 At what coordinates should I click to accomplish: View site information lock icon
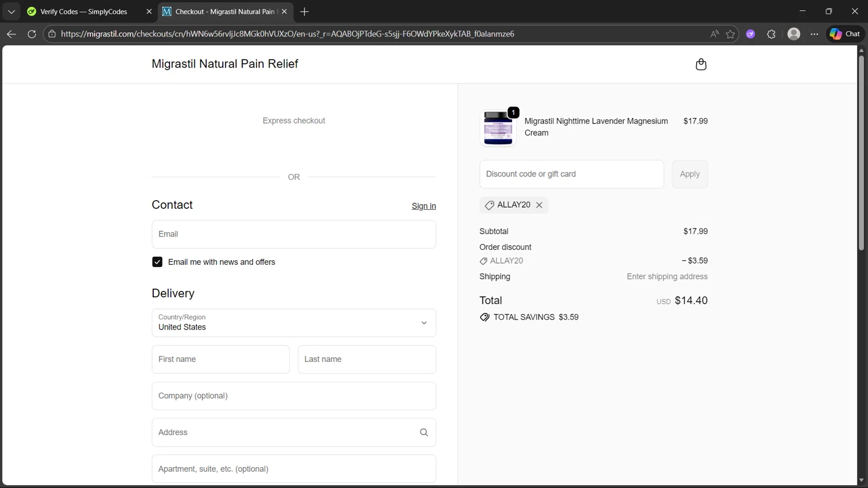[52, 34]
